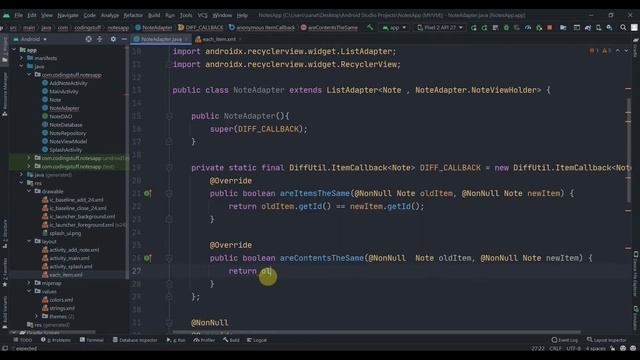Collapse the app module tree node

tap(15, 50)
